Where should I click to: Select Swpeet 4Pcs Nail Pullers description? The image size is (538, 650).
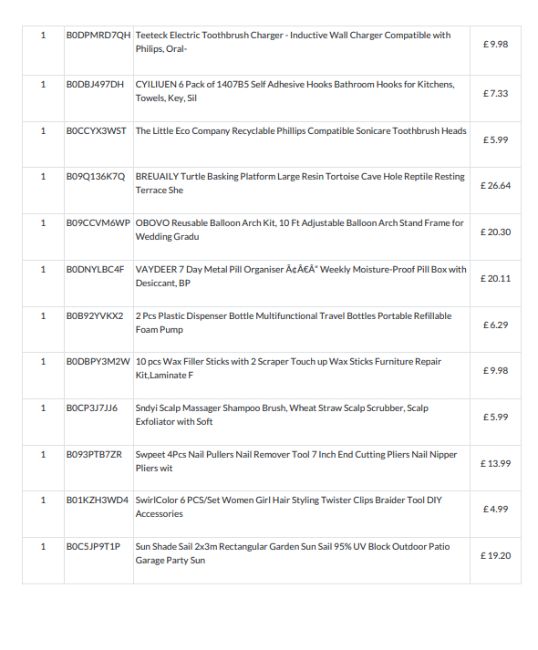point(296,461)
